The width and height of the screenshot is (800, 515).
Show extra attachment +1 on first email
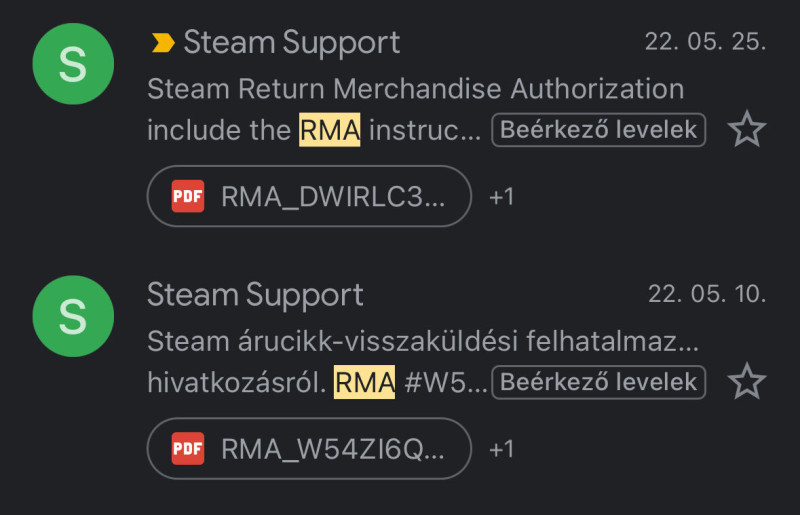coord(501,197)
